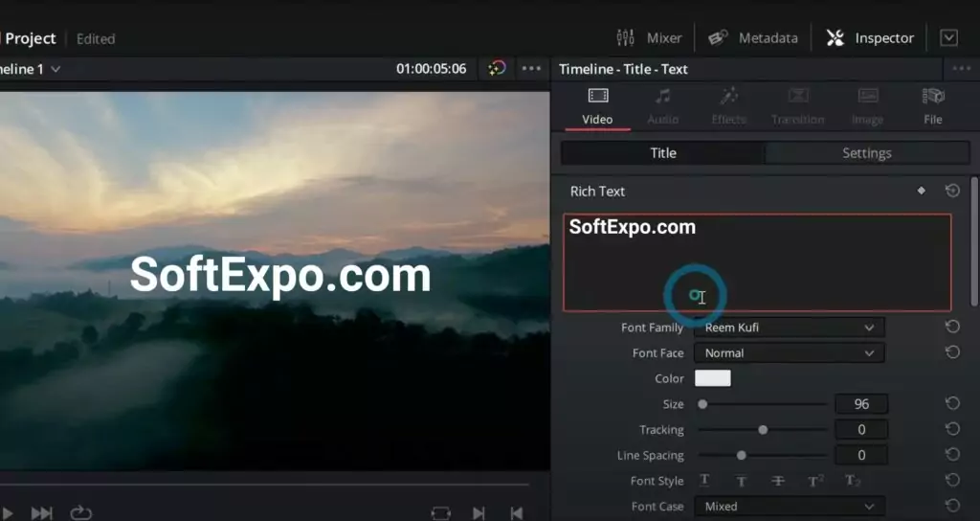Click the strikethrough font style icon
Viewport: 980px width, 521px height.
pyautogui.click(x=778, y=481)
